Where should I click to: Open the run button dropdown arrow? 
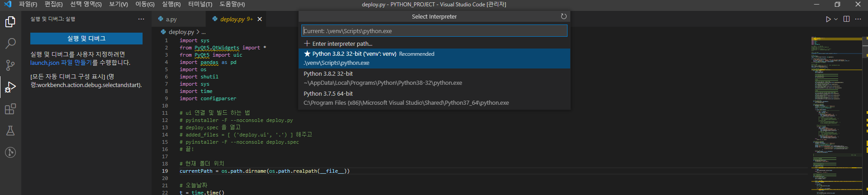(x=835, y=19)
